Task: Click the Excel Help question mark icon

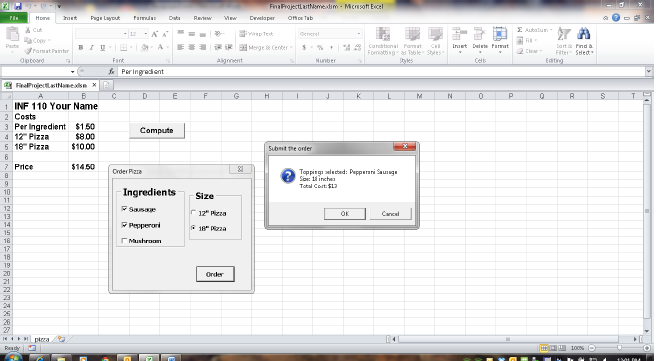Action: [x=616, y=18]
